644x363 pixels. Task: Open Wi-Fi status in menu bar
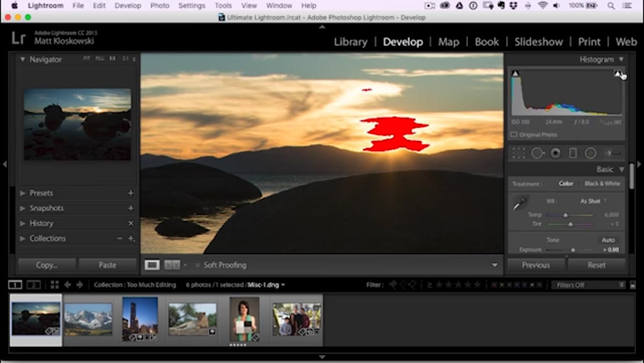click(x=543, y=5)
